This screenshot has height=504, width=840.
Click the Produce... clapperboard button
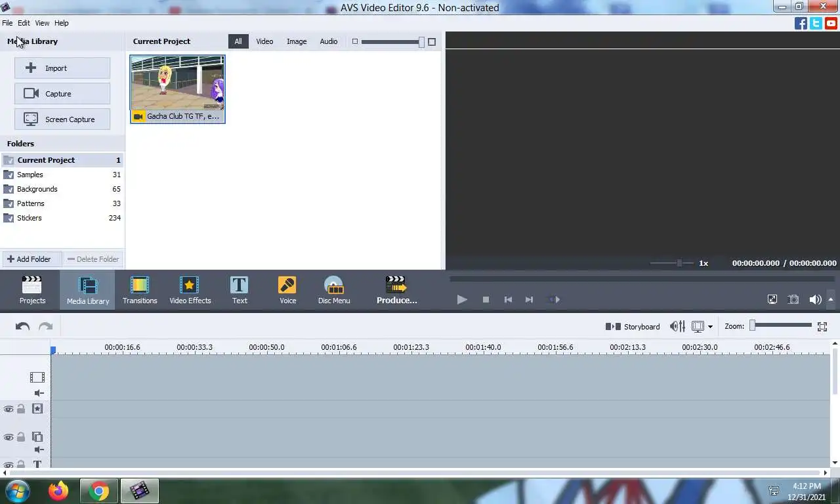396,290
